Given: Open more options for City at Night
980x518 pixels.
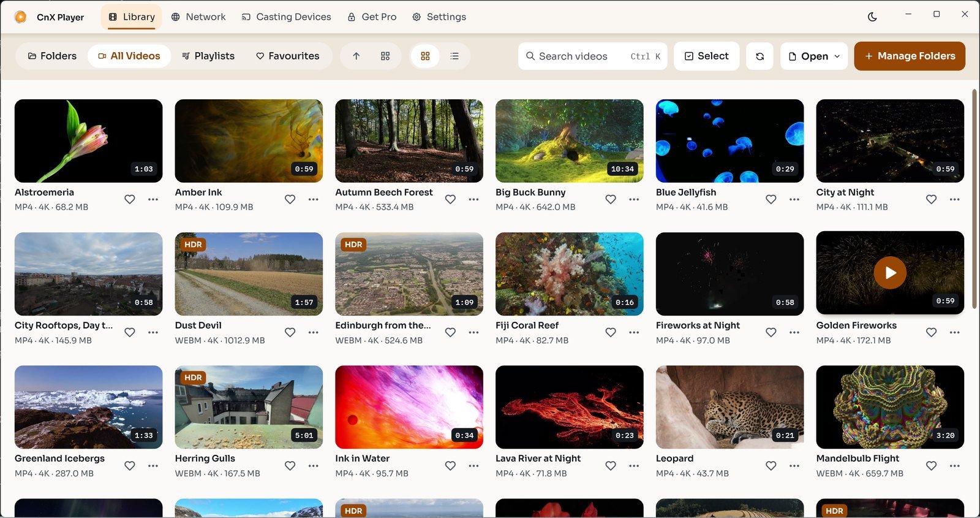Looking at the screenshot, I should (x=955, y=199).
